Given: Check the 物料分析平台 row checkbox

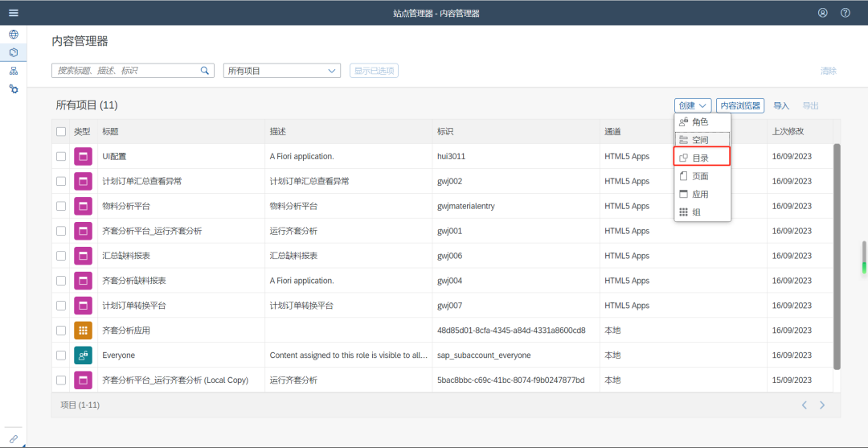Looking at the screenshot, I should coord(61,206).
